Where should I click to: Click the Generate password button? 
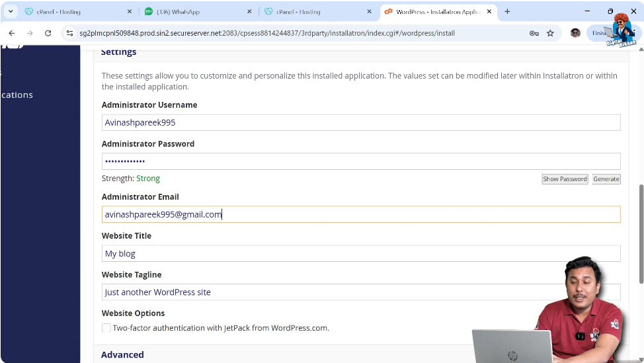pos(606,179)
